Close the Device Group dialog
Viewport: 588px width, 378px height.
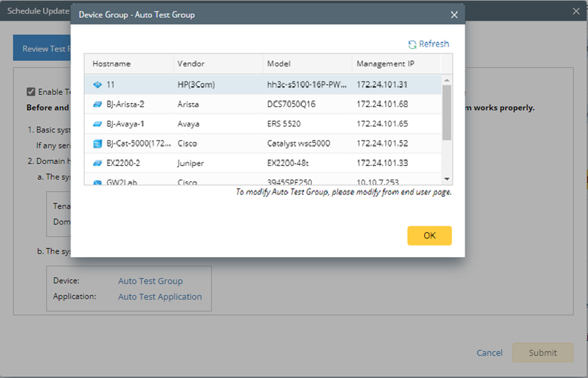pos(454,14)
